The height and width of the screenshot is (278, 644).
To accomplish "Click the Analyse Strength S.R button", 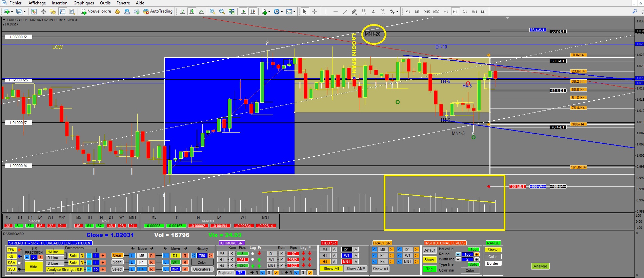I will (x=65, y=270).
